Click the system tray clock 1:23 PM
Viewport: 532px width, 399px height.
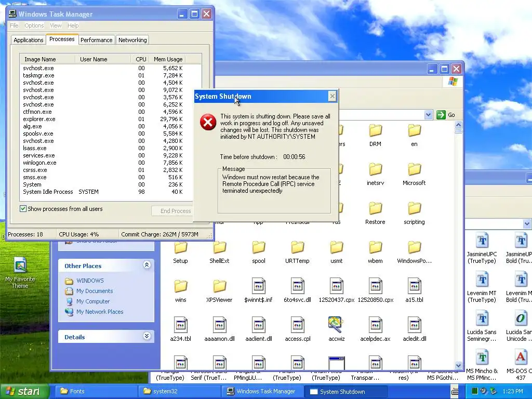[x=513, y=391]
